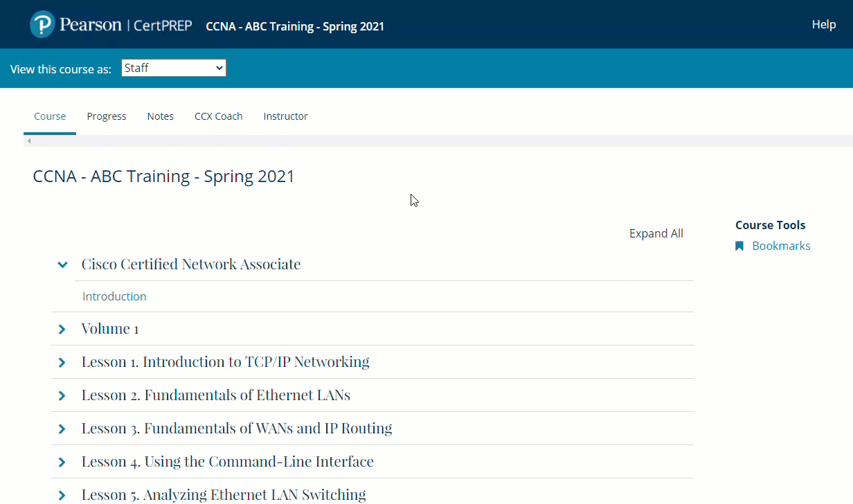Go to the CCX Coach tab

coord(218,116)
